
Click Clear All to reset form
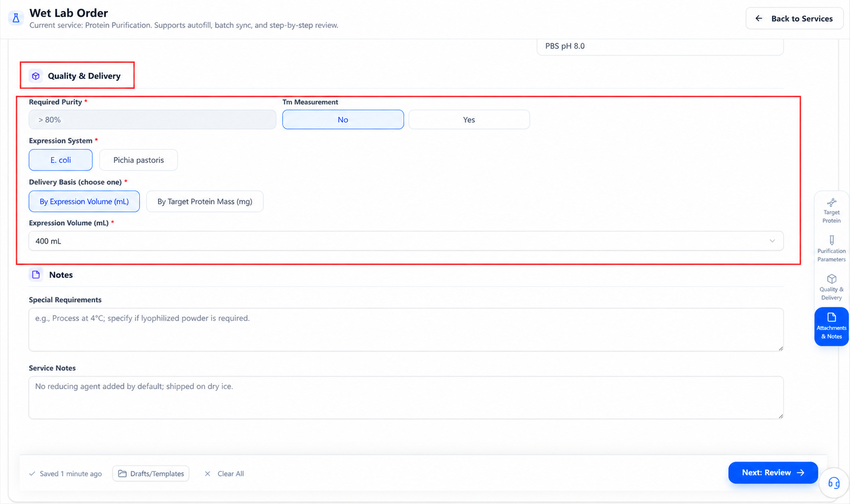click(x=225, y=474)
